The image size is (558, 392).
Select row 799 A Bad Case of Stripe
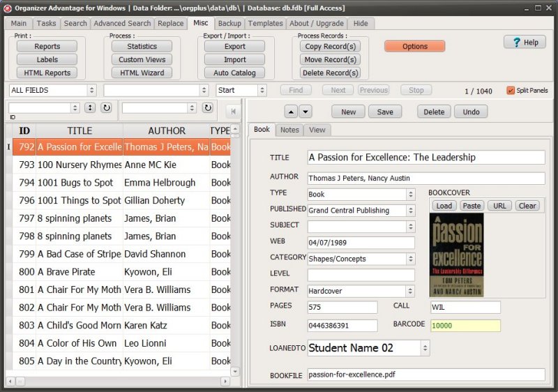tap(121, 254)
